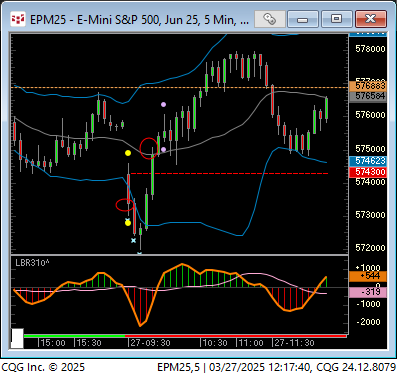Viewport: 397px width, 375px height.
Task: Click the CQG Inc. © 2025 footer text
Action: click(x=43, y=367)
